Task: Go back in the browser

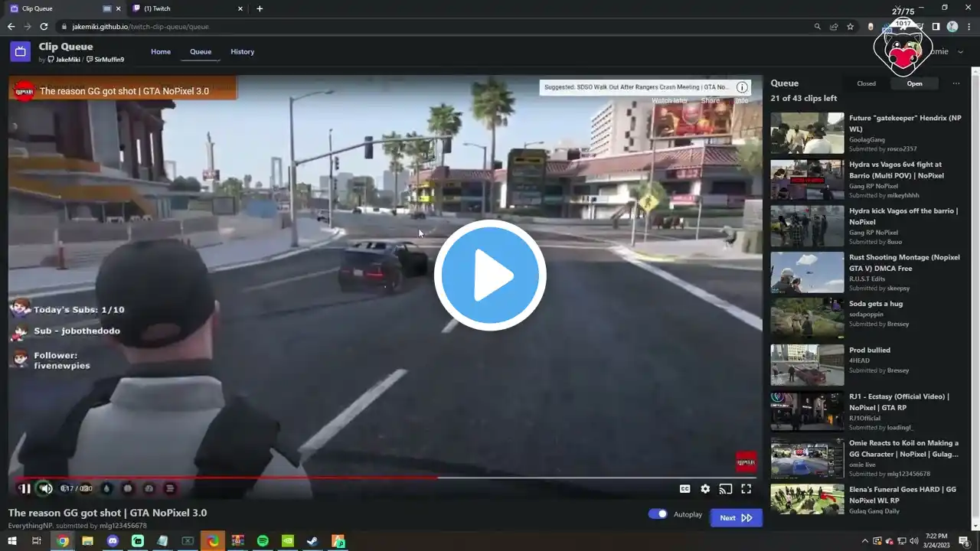Action: coord(11,27)
